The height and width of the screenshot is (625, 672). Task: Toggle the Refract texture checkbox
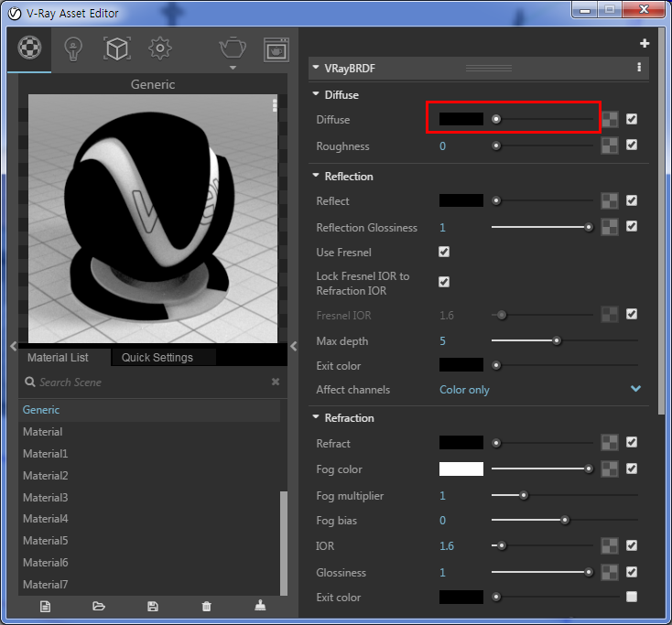coord(632,442)
